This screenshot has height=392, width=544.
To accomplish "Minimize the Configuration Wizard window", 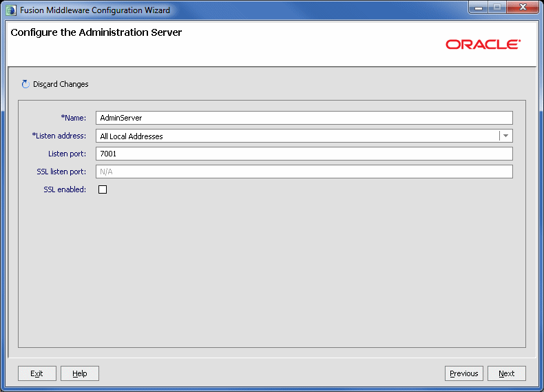I will (x=479, y=8).
